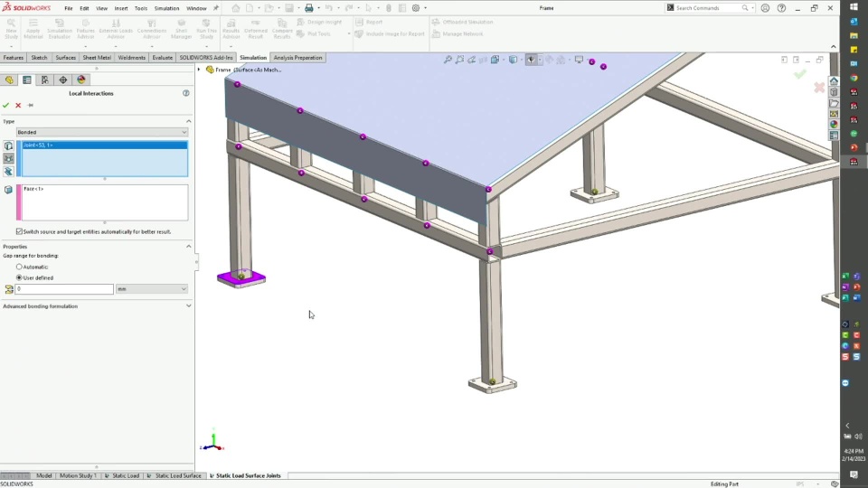Select shell edge entity filter icon
The image size is (868, 488).
(8, 172)
